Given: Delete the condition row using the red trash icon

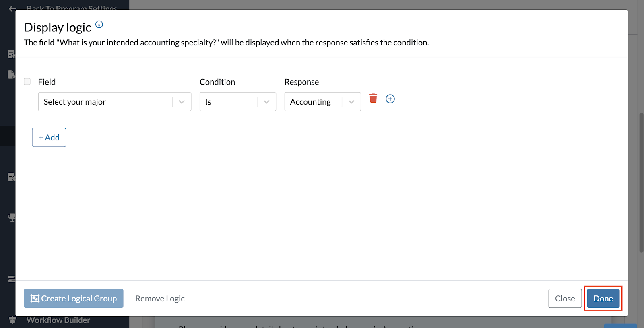Looking at the screenshot, I should pos(373,98).
